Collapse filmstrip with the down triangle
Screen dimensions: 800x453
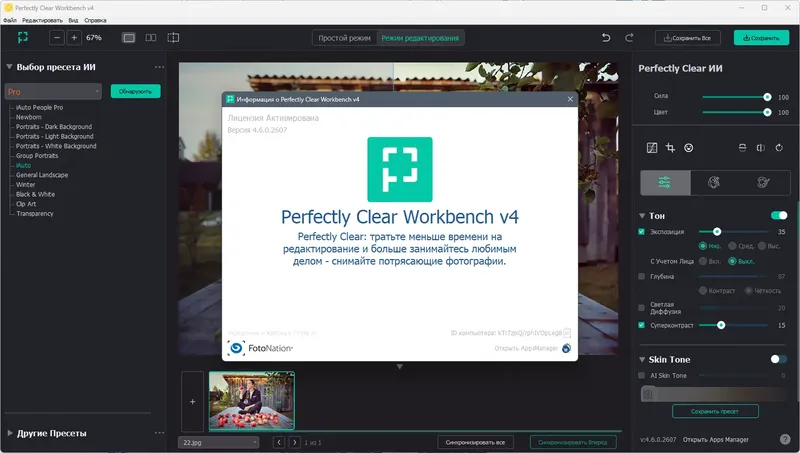tap(399, 367)
